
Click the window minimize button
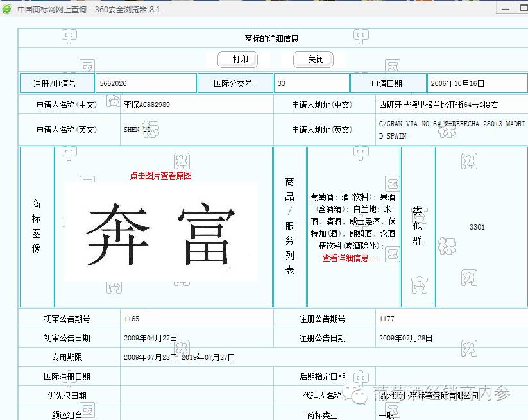point(505,8)
